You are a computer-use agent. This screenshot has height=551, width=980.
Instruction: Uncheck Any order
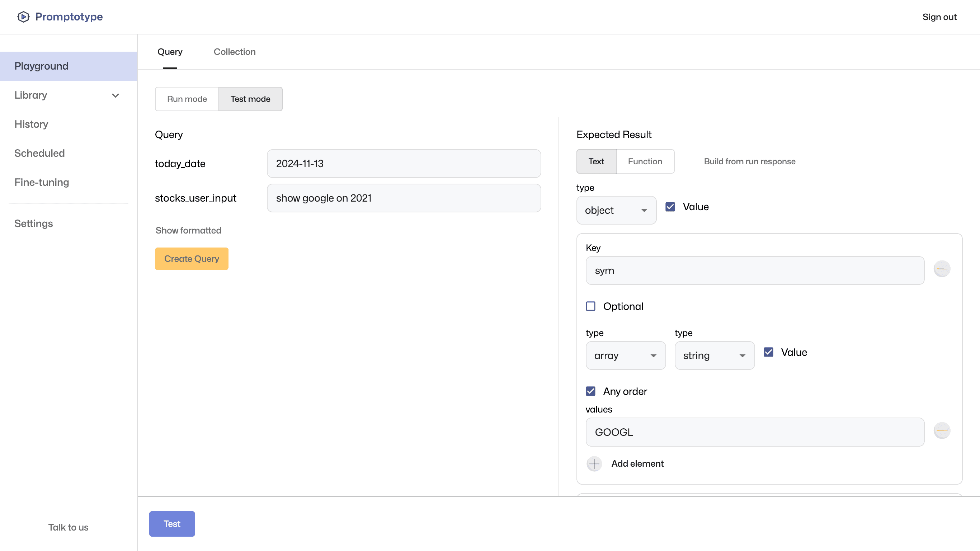click(590, 391)
